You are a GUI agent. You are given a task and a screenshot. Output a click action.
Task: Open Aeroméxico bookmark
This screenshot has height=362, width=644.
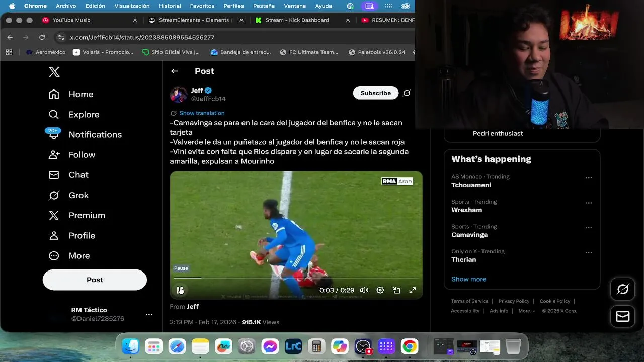click(46, 52)
